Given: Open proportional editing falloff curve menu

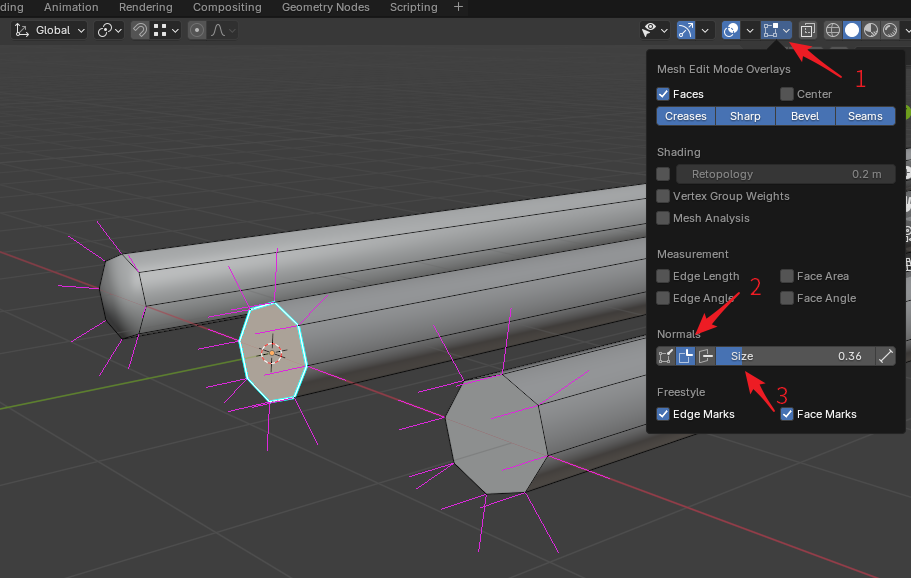Looking at the screenshot, I should [x=223, y=30].
